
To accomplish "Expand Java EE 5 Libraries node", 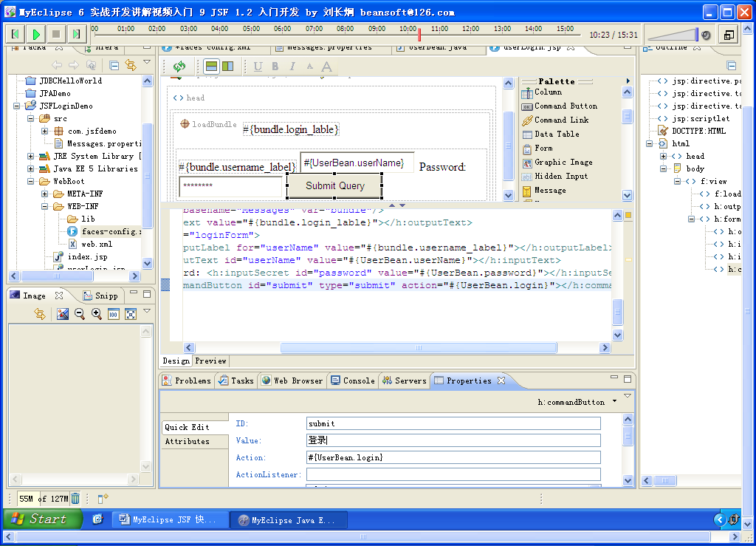I will point(30,168).
